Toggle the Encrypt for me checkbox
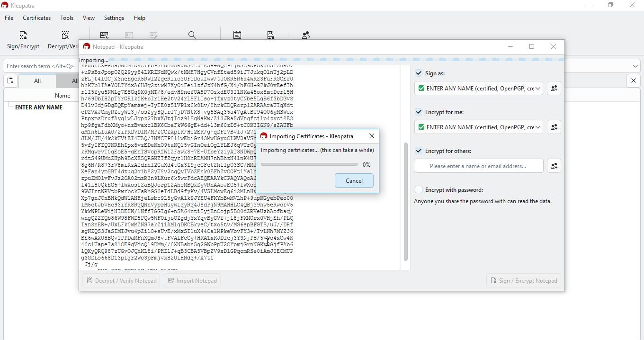The height and width of the screenshot is (340, 644). [x=419, y=112]
